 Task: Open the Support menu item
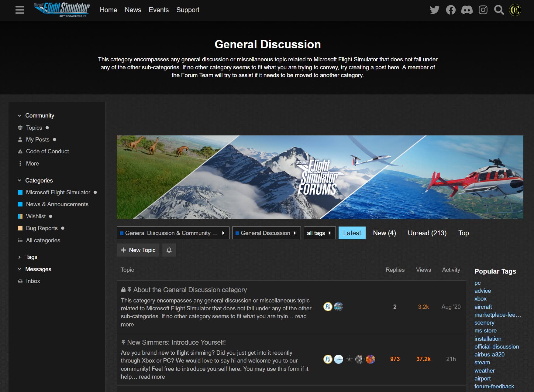pos(188,10)
